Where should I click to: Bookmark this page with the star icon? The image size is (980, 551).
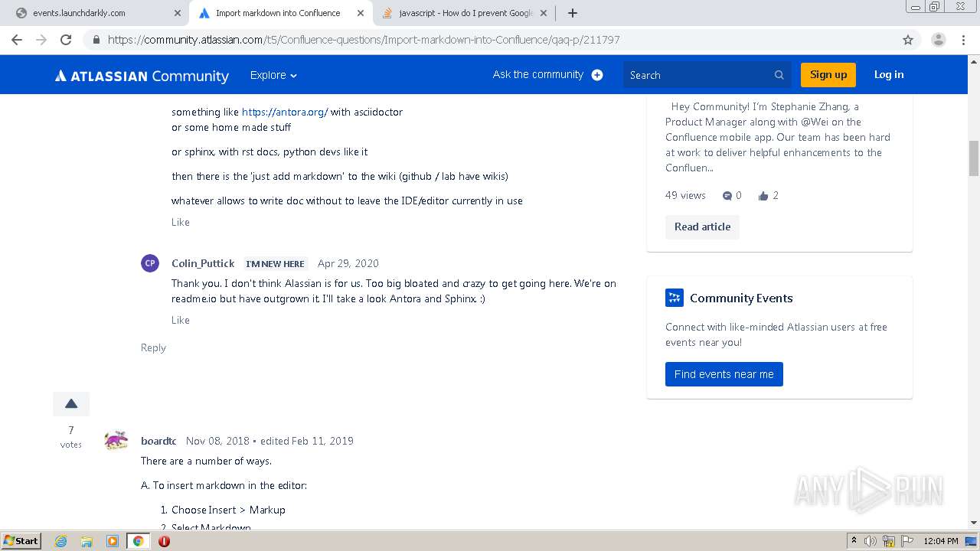pyautogui.click(x=908, y=40)
